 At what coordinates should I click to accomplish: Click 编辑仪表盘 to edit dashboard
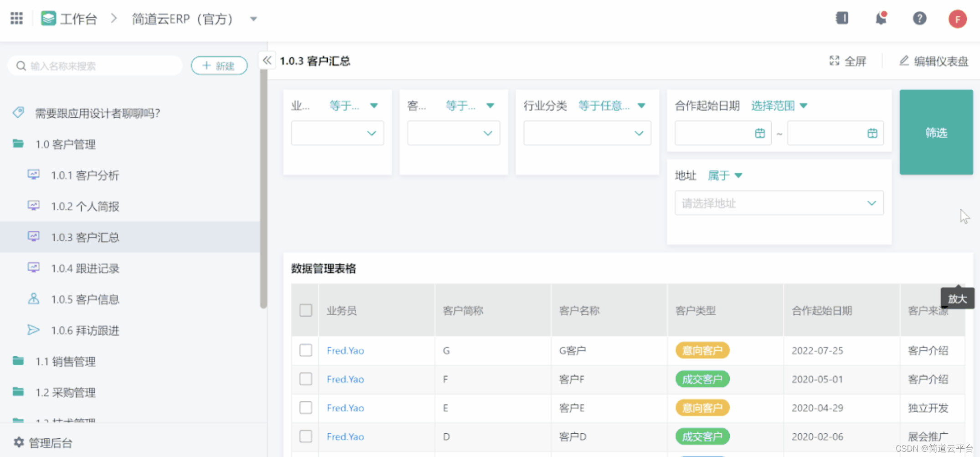click(934, 61)
